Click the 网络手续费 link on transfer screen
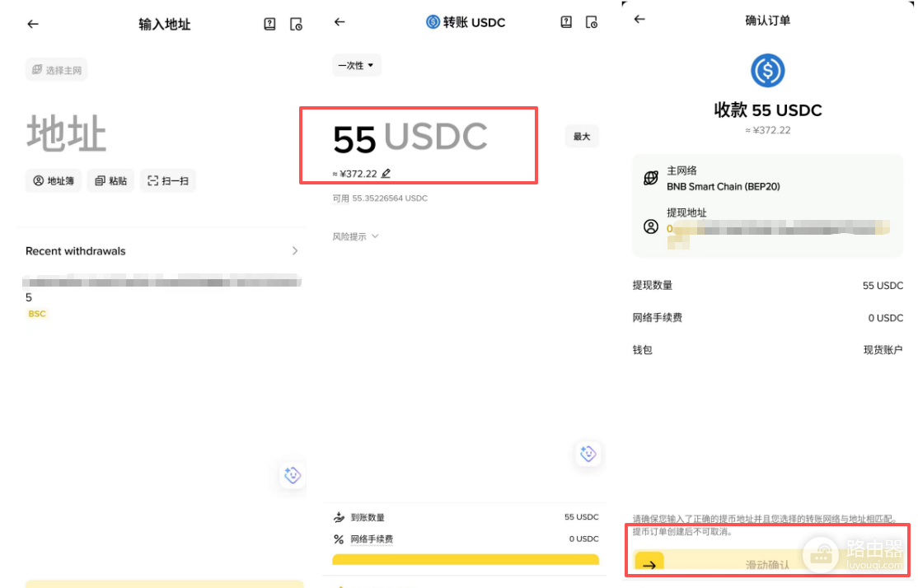 [x=372, y=539]
